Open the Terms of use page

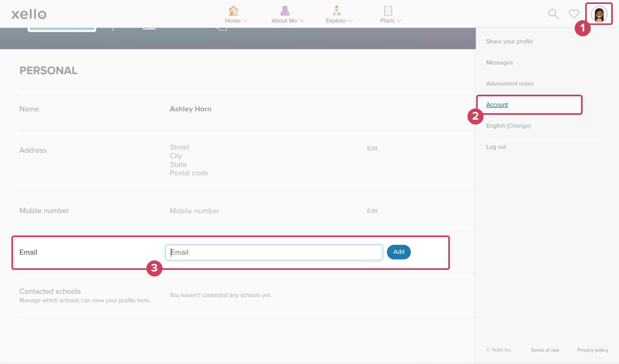click(x=545, y=350)
